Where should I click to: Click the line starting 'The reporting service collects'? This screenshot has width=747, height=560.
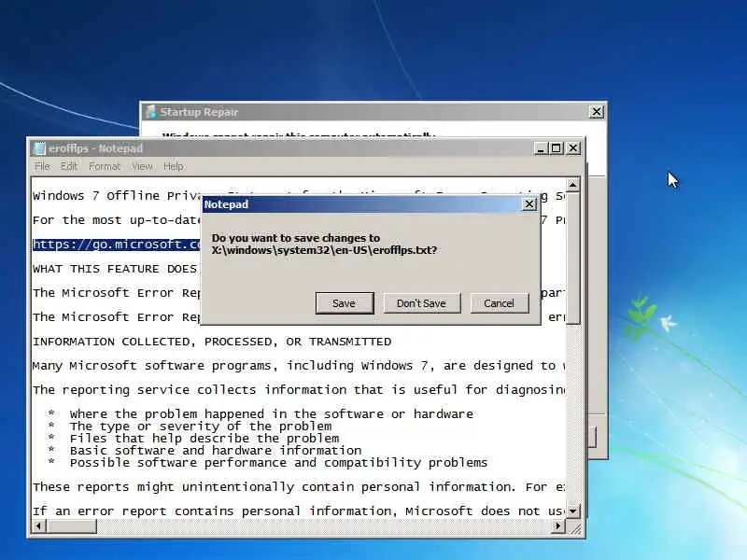tap(299, 390)
